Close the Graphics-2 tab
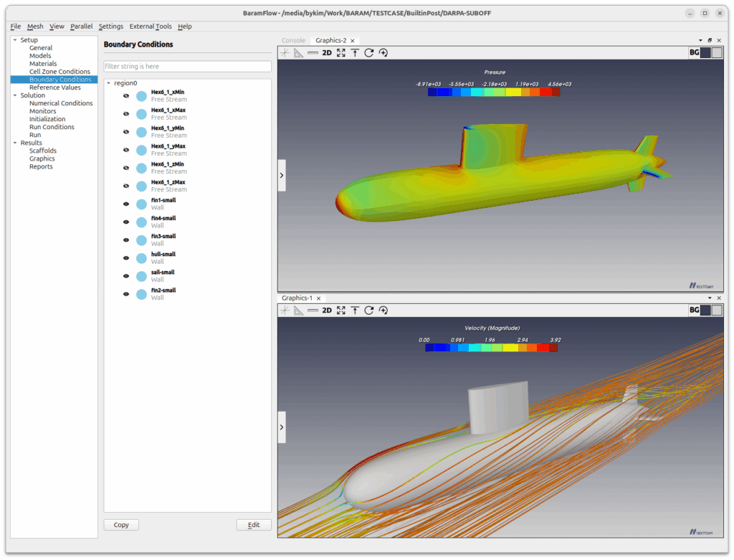The width and height of the screenshot is (734, 560). point(353,41)
